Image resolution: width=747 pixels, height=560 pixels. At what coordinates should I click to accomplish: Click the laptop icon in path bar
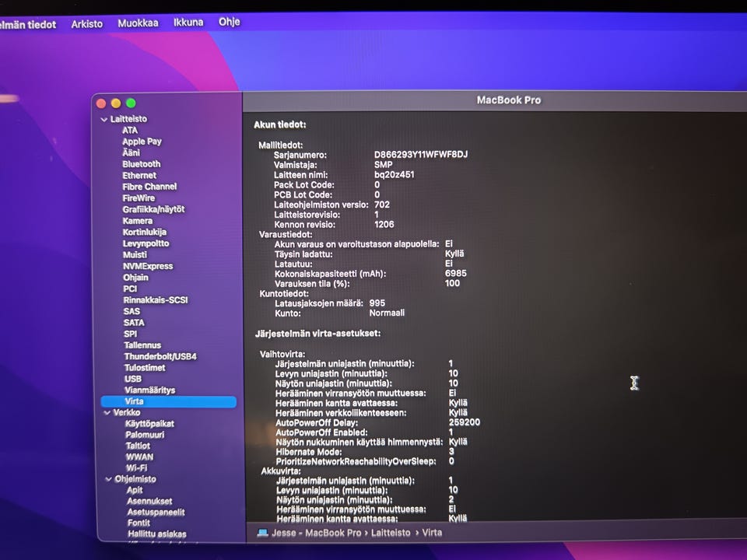tap(262, 532)
